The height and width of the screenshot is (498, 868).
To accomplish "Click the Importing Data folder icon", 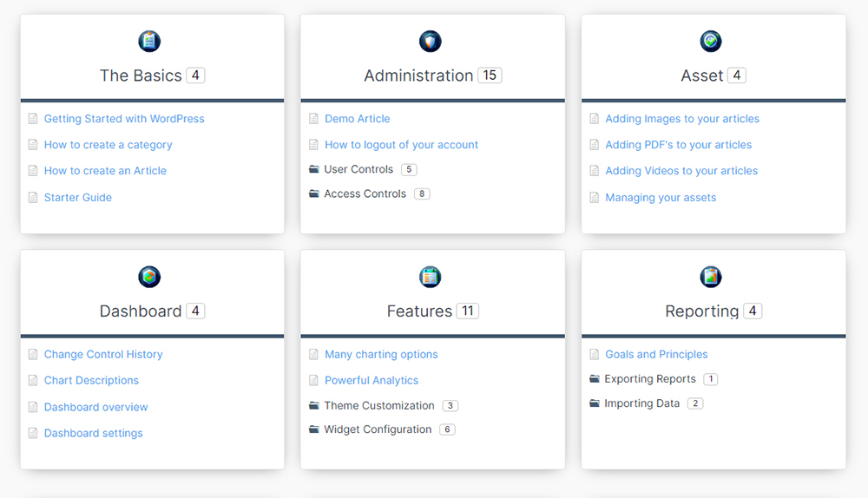I will 595,403.
